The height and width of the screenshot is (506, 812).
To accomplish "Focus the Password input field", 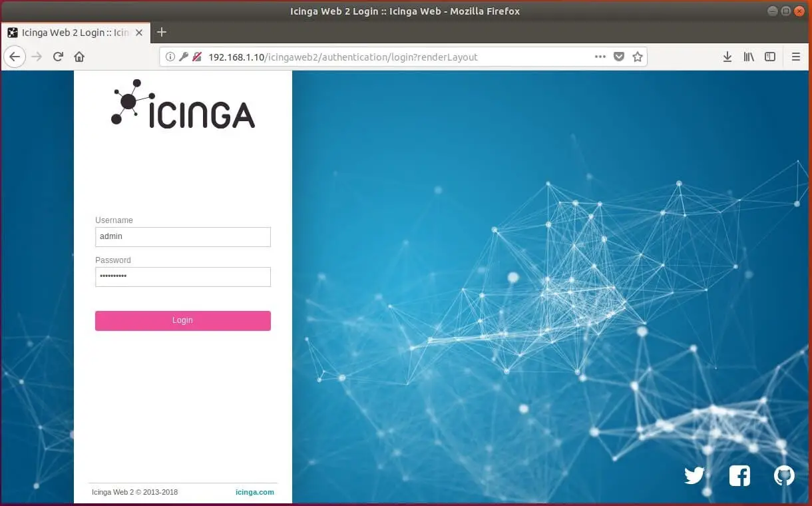I will (x=183, y=276).
